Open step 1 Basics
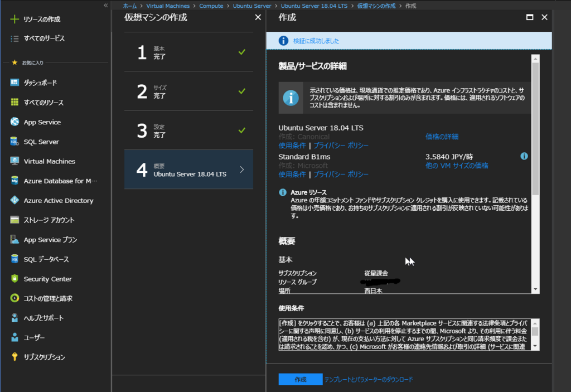Screen dimensions: 571x392 click(188, 52)
